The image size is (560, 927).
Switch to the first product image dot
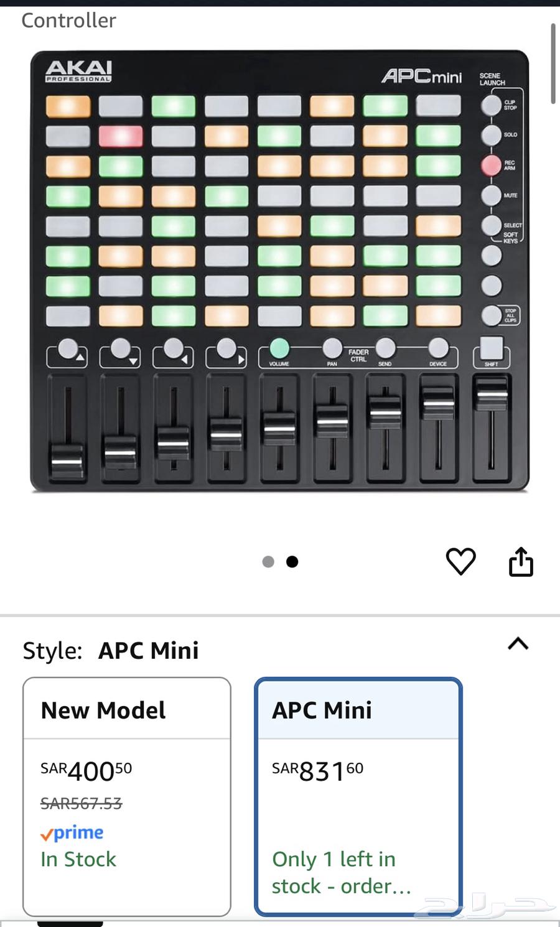pos(268,562)
